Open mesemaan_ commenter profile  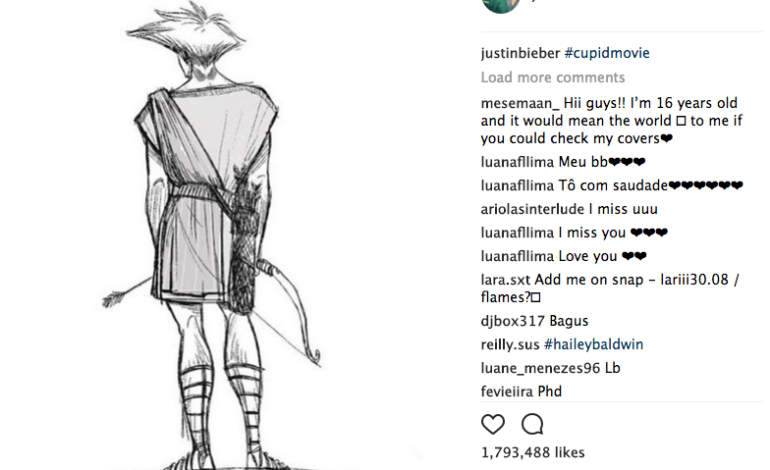coord(520,103)
